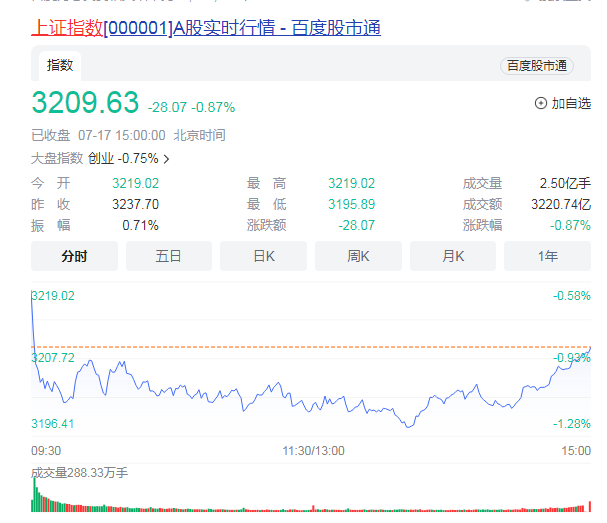This screenshot has width=607, height=523.
Task: Click the 大盘指数 label
Action: (x=57, y=158)
